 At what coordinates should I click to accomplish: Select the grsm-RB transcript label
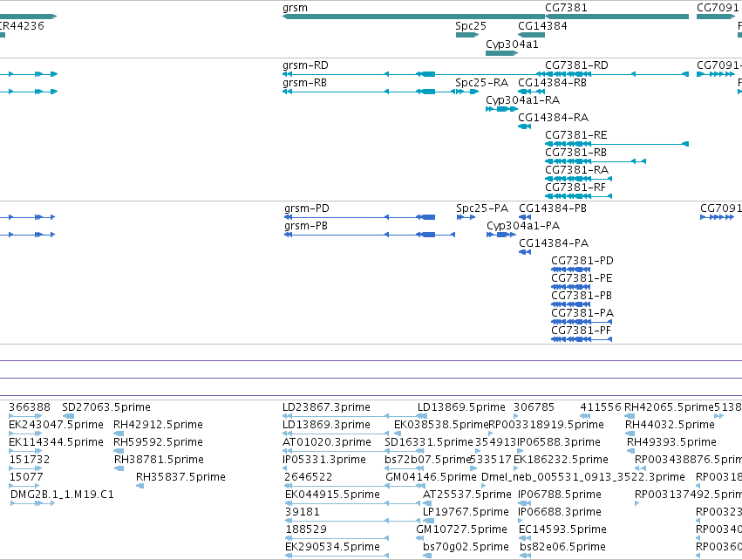[305, 83]
